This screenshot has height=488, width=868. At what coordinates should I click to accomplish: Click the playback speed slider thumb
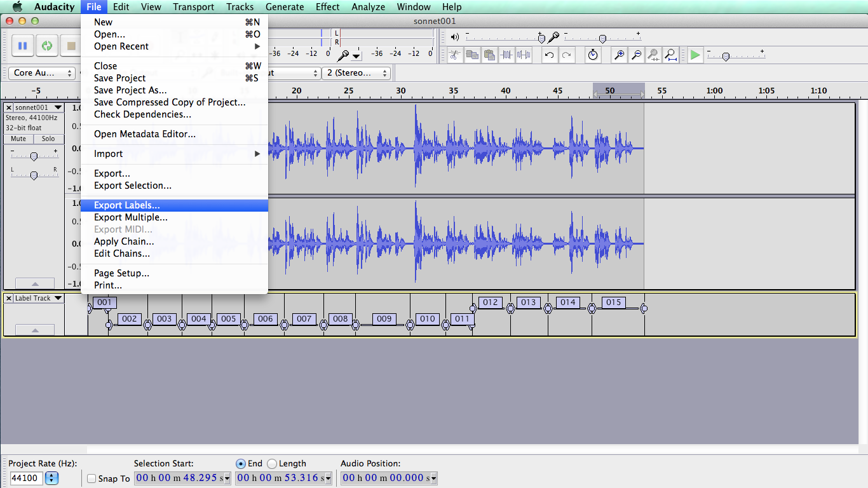point(725,57)
